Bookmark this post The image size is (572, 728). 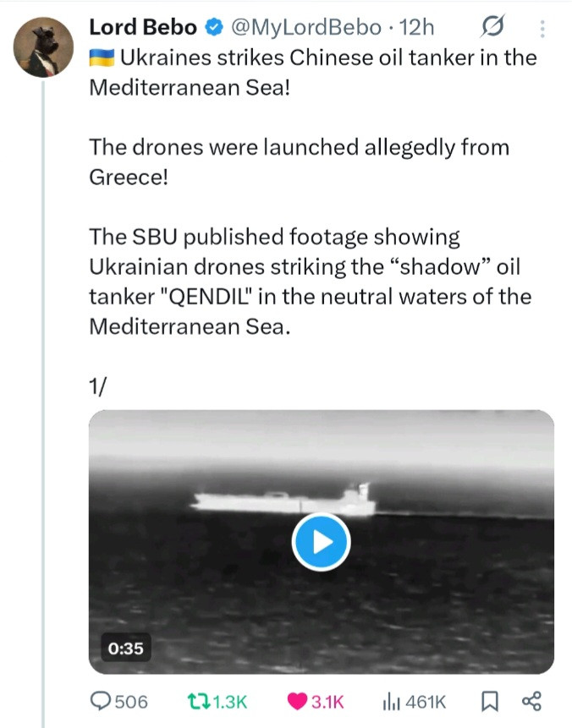click(489, 701)
